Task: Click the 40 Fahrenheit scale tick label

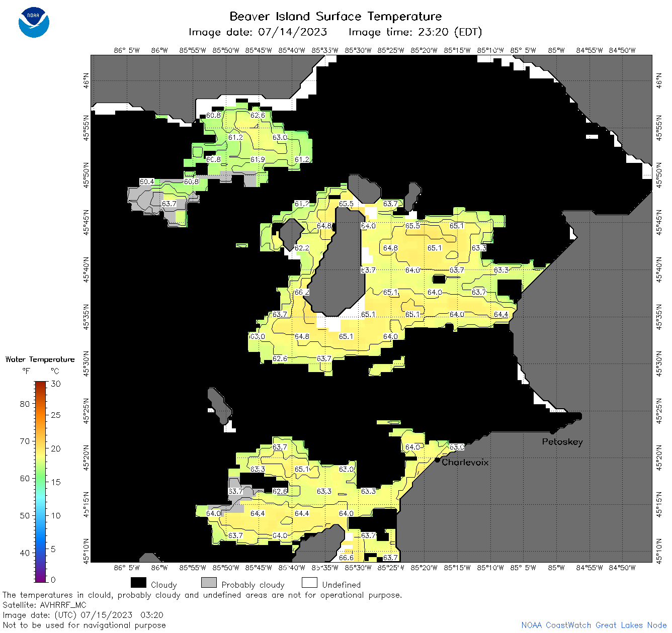Action: coord(25,553)
